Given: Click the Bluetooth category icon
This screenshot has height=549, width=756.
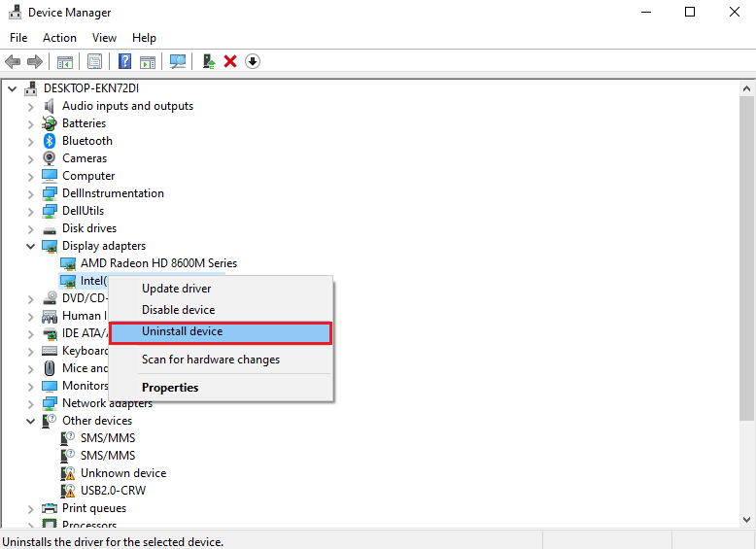Looking at the screenshot, I should [50, 141].
